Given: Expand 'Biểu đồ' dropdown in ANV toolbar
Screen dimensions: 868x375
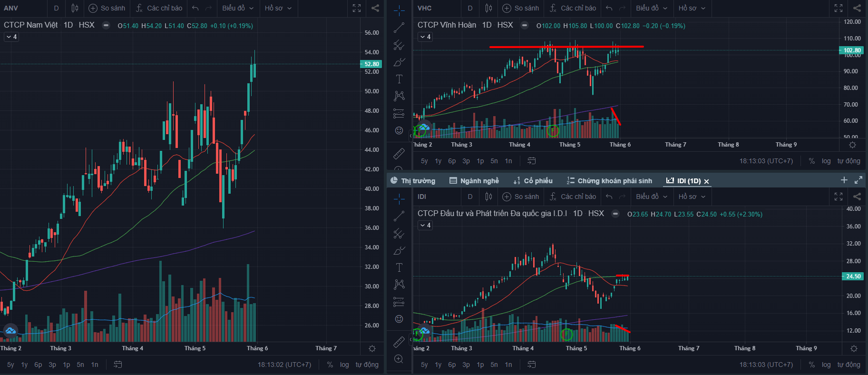Looking at the screenshot, I should tap(238, 8).
